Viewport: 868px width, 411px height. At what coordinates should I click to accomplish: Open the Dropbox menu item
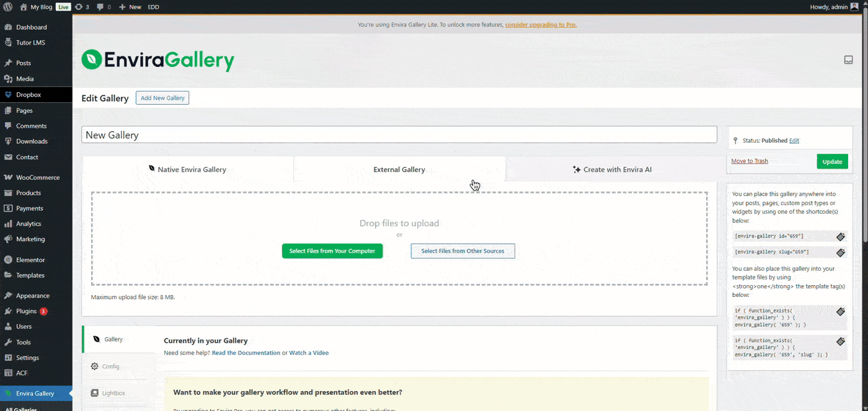click(29, 95)
